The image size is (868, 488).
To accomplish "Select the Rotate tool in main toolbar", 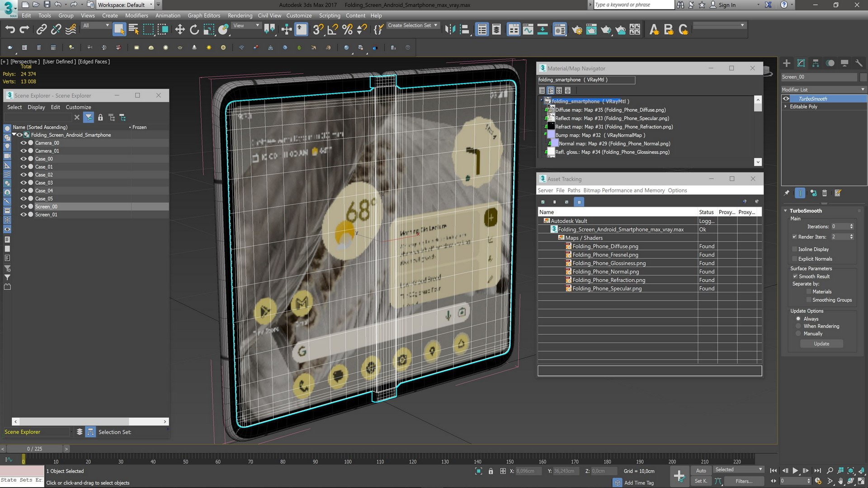I will (194, 30).
